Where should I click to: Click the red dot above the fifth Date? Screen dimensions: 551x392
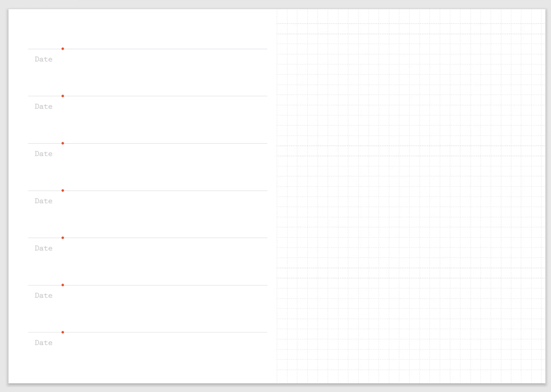click(62, 238)
